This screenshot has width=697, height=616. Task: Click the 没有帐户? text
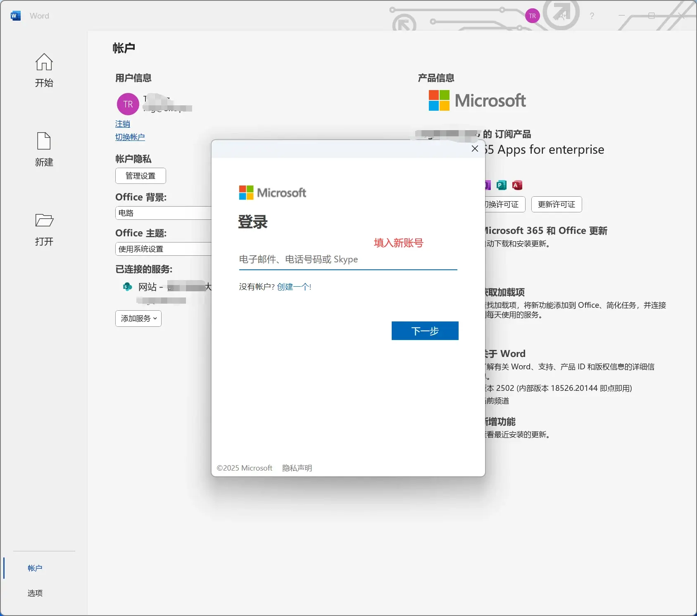tap(257, 287)
